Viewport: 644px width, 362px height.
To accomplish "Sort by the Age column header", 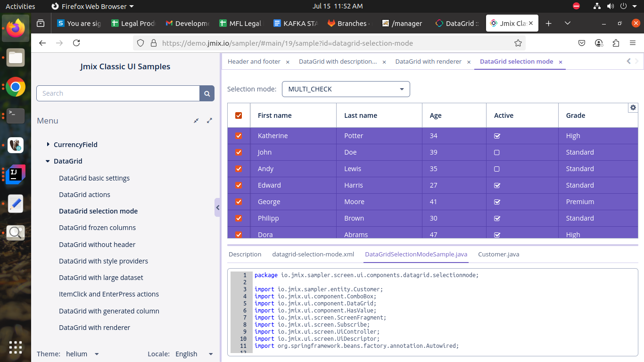I will point(454,115).
